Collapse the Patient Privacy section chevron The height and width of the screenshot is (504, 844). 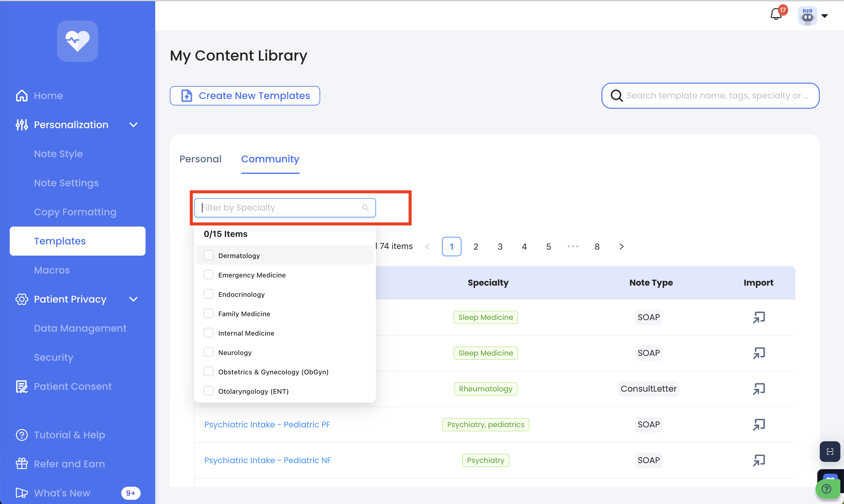pos(134,299)
